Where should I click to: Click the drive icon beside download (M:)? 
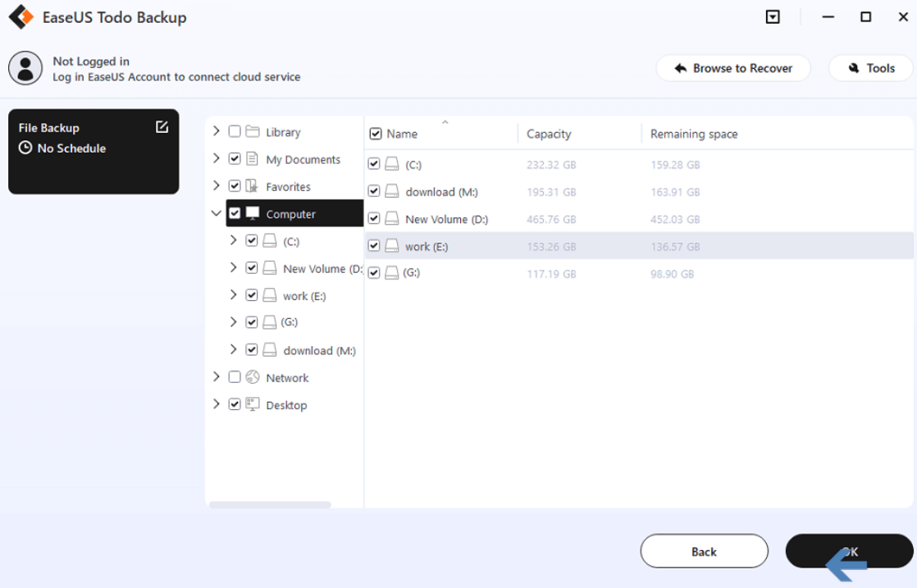tap(270, 349)
